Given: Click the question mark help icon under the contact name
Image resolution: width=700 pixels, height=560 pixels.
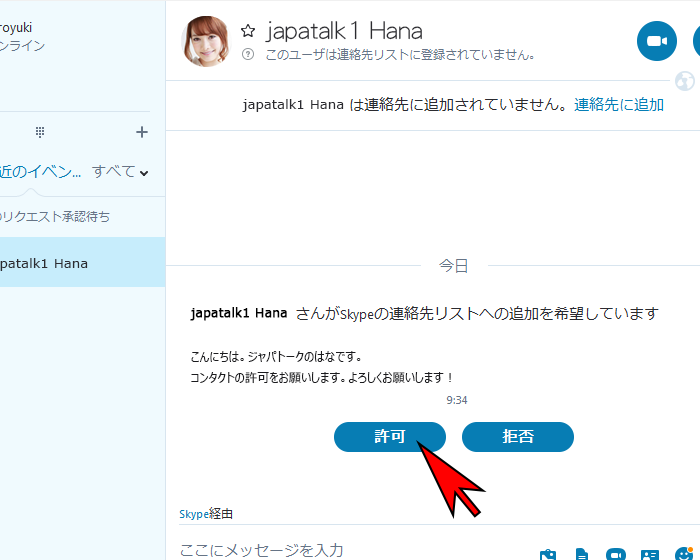Looking at the screenshot, I should pos(248,54).
